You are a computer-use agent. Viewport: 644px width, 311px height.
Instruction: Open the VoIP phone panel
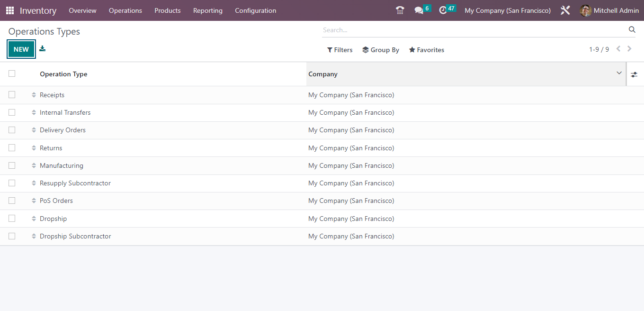400,10
